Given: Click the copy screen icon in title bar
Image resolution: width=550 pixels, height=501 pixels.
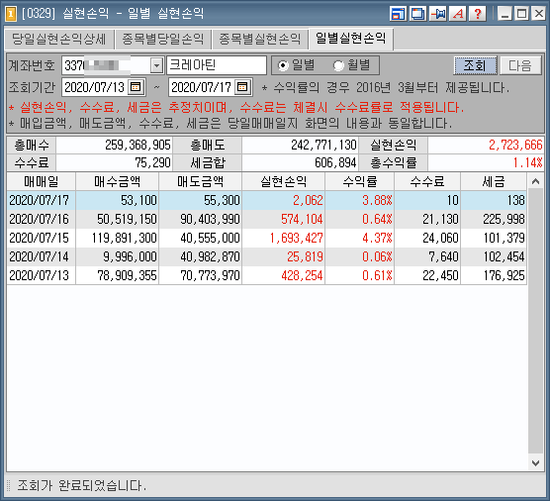Looking at the screenshot, I should coord(418,14).
